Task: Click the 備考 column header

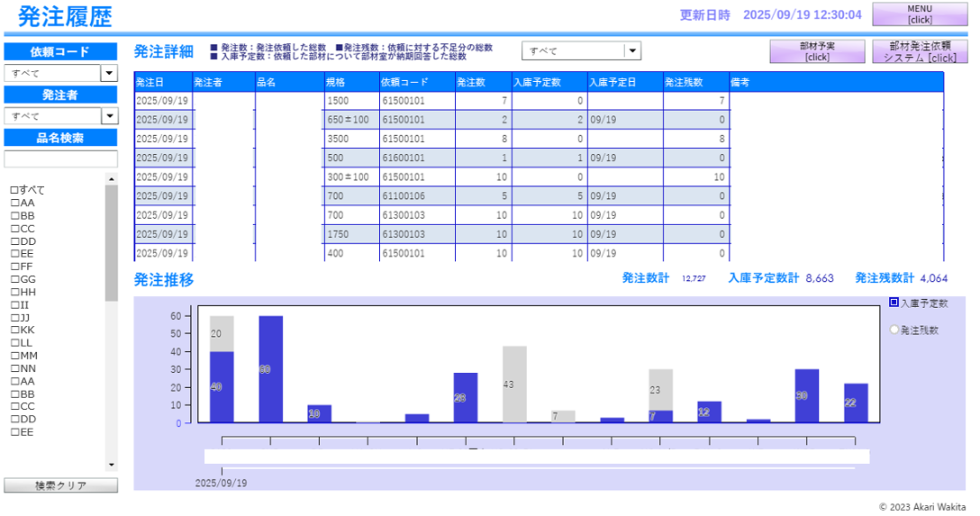Action: point(836,82)
